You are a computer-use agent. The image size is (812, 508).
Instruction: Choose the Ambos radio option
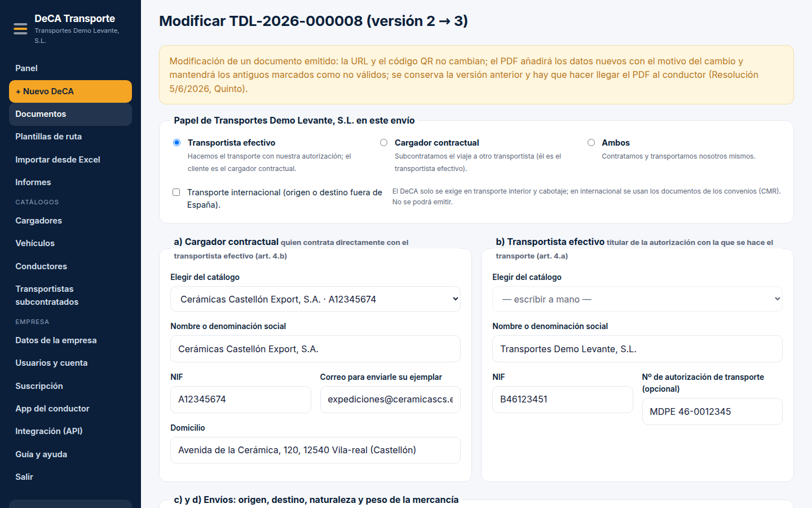click(x=591, y=143)
